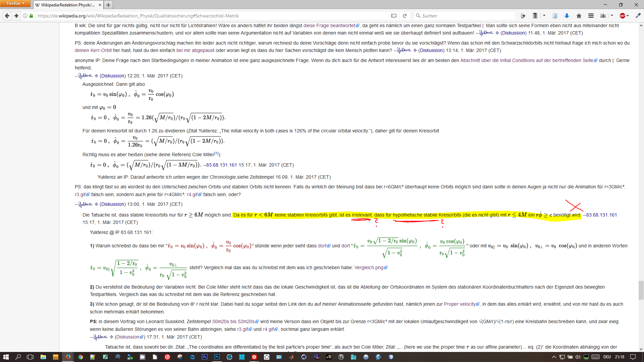Open the Proper velocity link
Viewport: 644px width, 362px height.
(460, 304)
